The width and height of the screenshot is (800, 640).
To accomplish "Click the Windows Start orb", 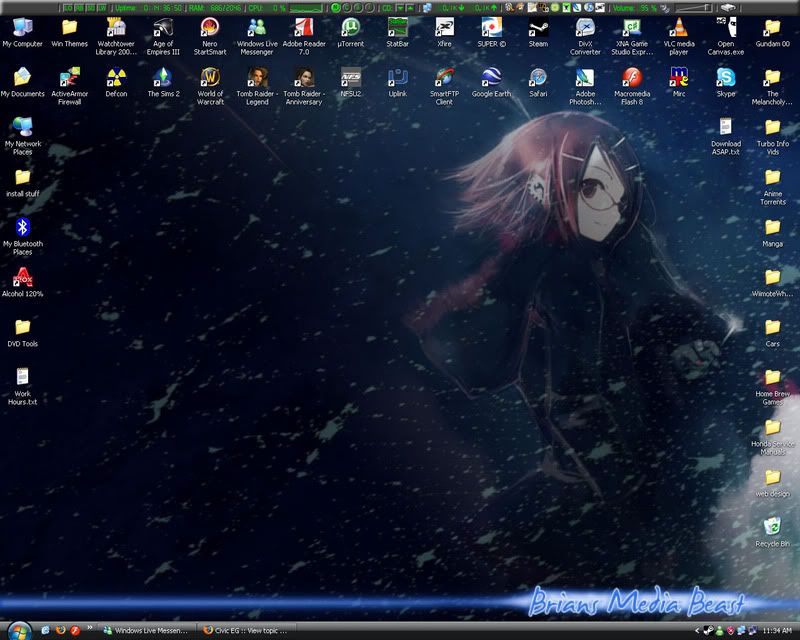I will tap(19, 631).
